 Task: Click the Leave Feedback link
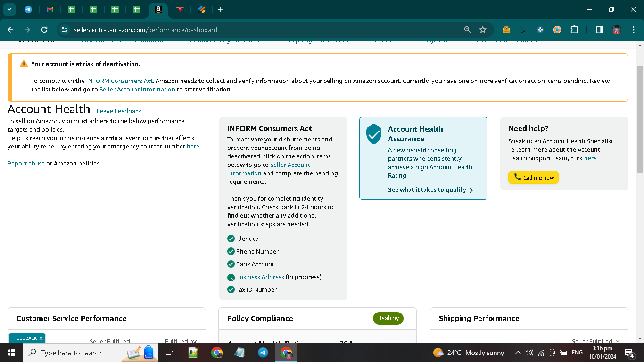(119, 111)
